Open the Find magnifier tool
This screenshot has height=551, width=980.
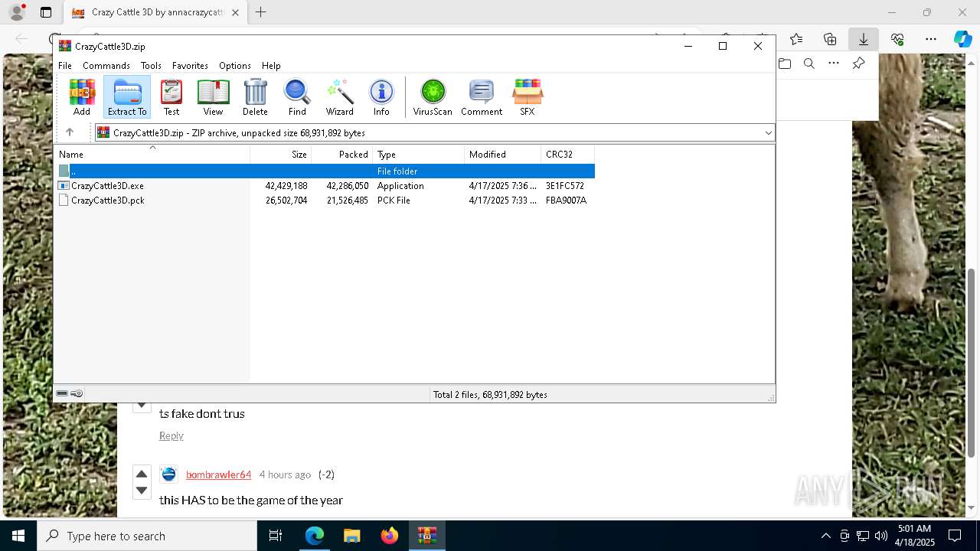pos(297,97)
